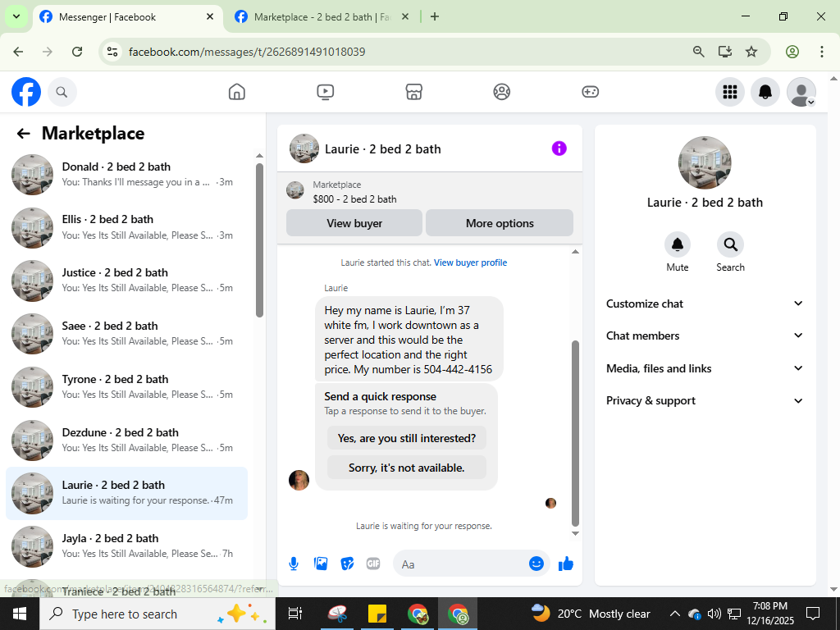Mute the Laurie conversation
Image resolution: width=840 pixels, height=630 pixels.
[677, 244]
